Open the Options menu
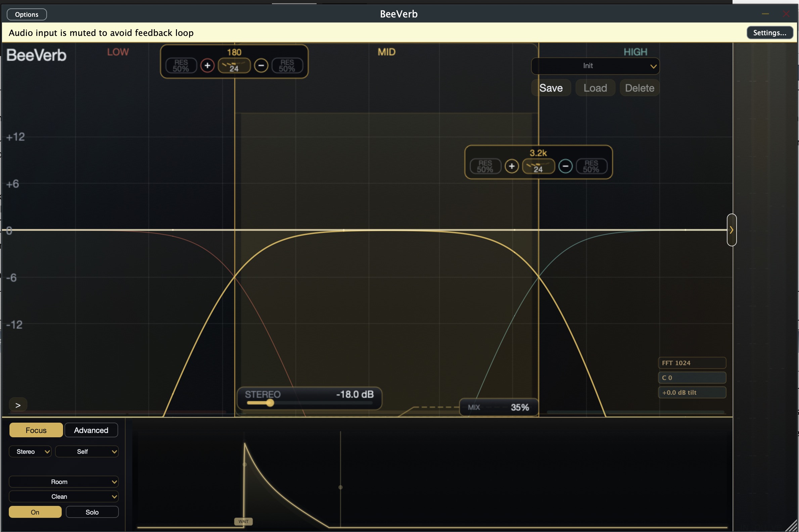The image size is (799, 532). (x=27, y=14)
